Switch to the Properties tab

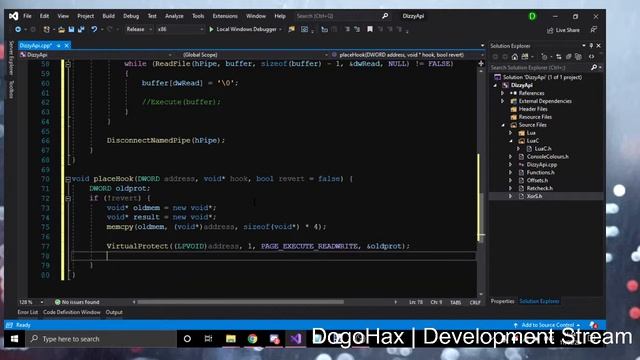point(502,301)
